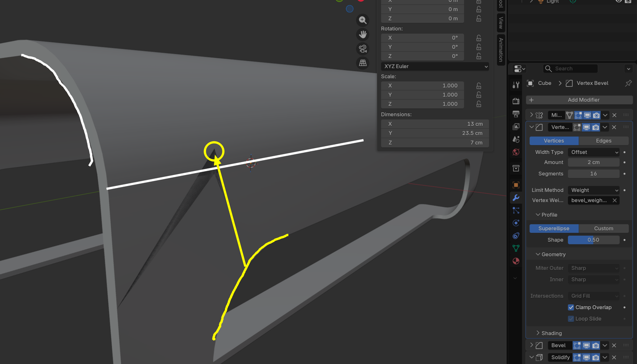Click the delete X on the Mirror modifier
This screenshot has width=637, height=364.
click(614, 114)
